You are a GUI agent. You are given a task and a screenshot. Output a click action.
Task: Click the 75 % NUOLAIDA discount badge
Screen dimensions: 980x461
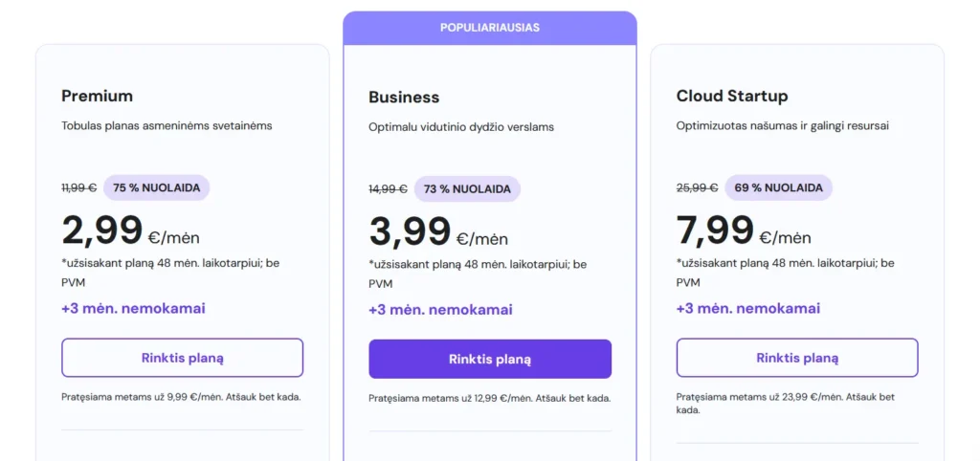[x=156, y=188]
